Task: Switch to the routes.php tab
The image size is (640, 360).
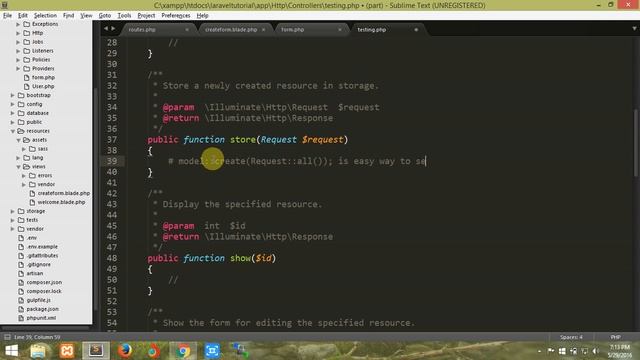Action: (x=142, y=30)
